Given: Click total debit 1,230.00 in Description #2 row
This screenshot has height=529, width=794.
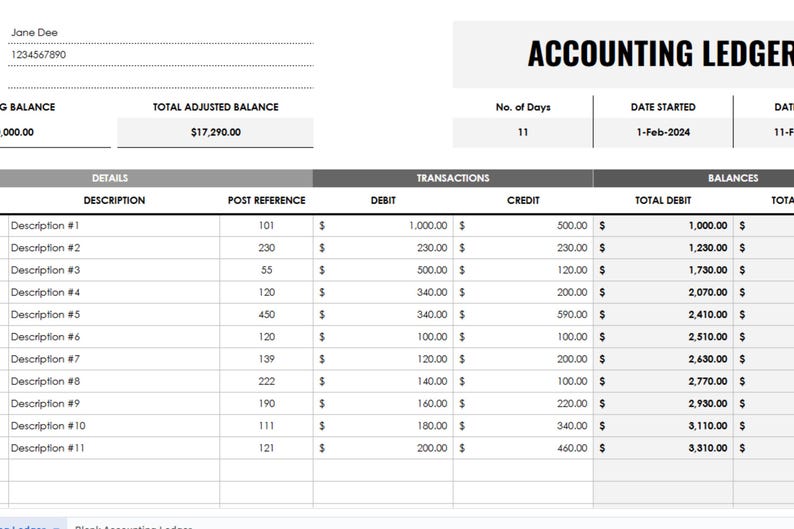Looking at the screenshot, I should tap(663, 248).
